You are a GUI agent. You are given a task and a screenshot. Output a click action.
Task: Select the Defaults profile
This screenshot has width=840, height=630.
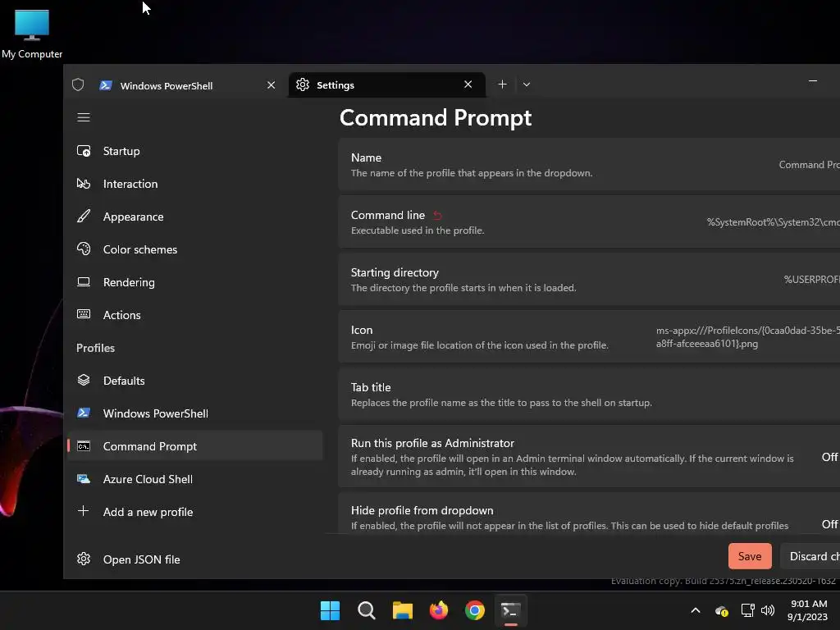click(195, 381)
